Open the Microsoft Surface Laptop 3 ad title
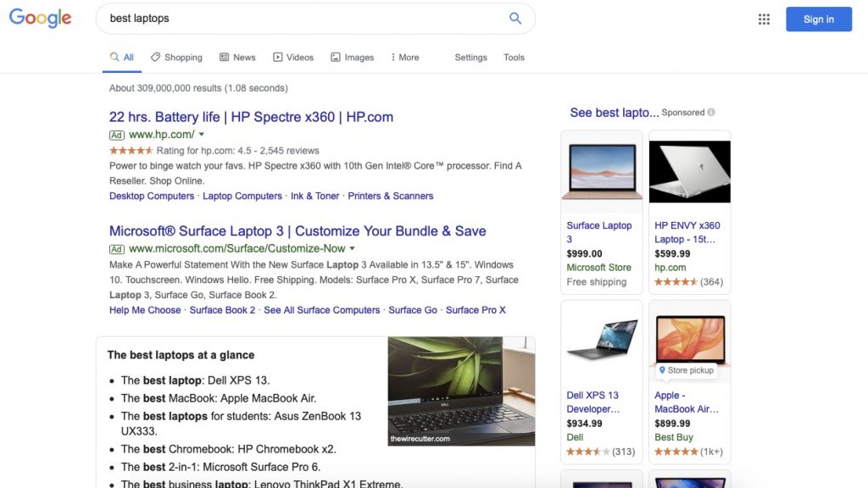Screen dimensions: 868x488 coord(298,230)
